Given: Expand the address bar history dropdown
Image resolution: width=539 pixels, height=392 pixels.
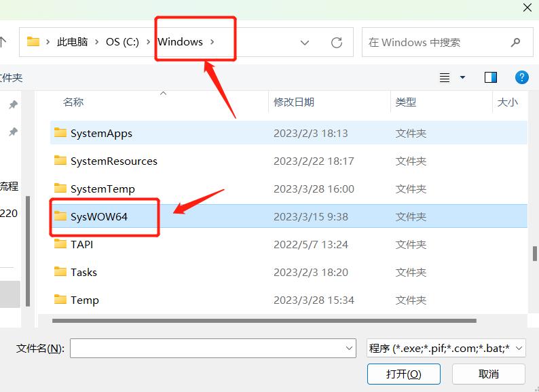Looking at the screenshot, I should (x=305, y=43).
